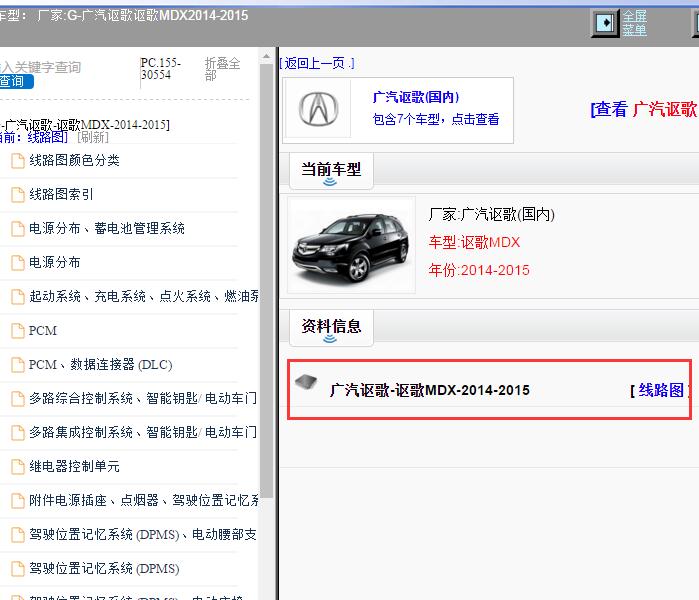Open 电源分布、蓄电池管理系统 entry
Image resolution: width=699 pixels, height=600 pixels.
tap(107, 229)
